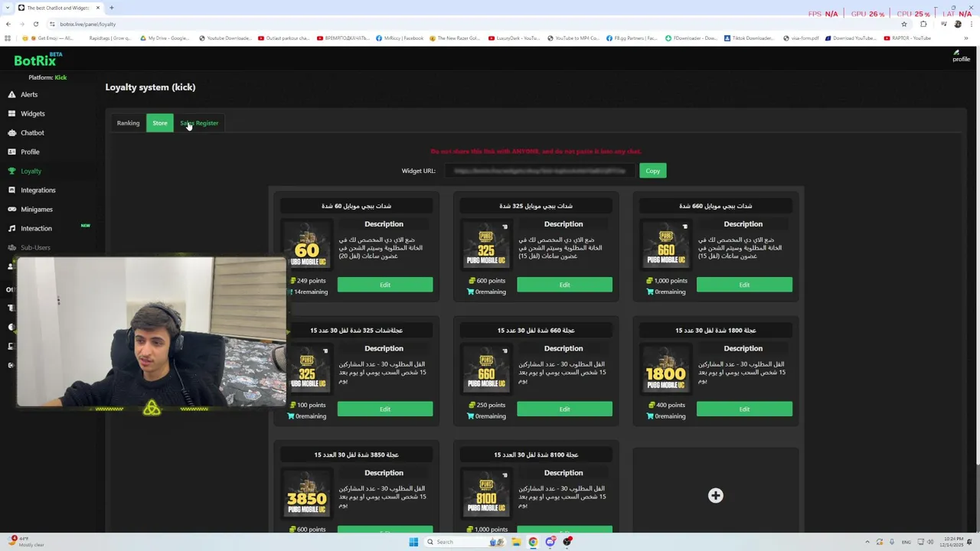Click the '249 points' price text
The width and height of the screenshot is (980, 551).
(311, 281)
